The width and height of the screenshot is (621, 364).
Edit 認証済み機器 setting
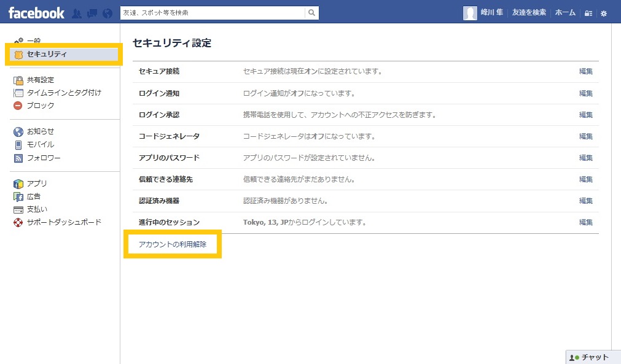coord(586,201)
